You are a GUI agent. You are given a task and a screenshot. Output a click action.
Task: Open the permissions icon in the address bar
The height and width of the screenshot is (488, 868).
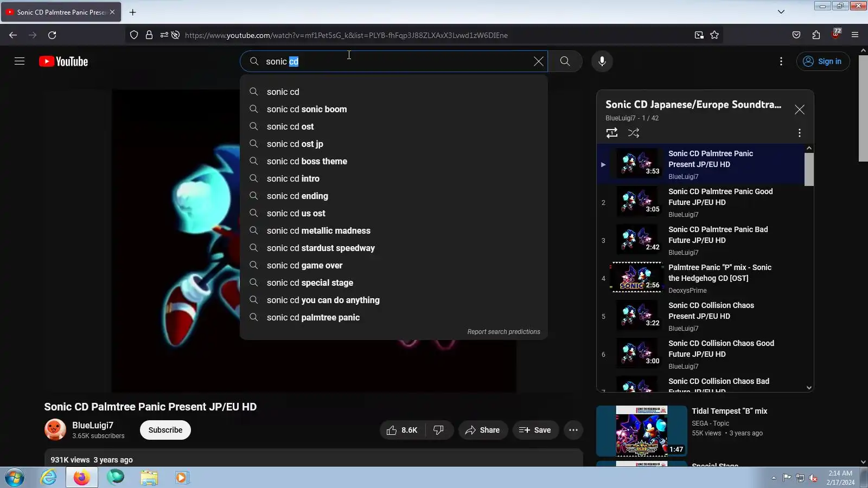(x=164, y=35)
